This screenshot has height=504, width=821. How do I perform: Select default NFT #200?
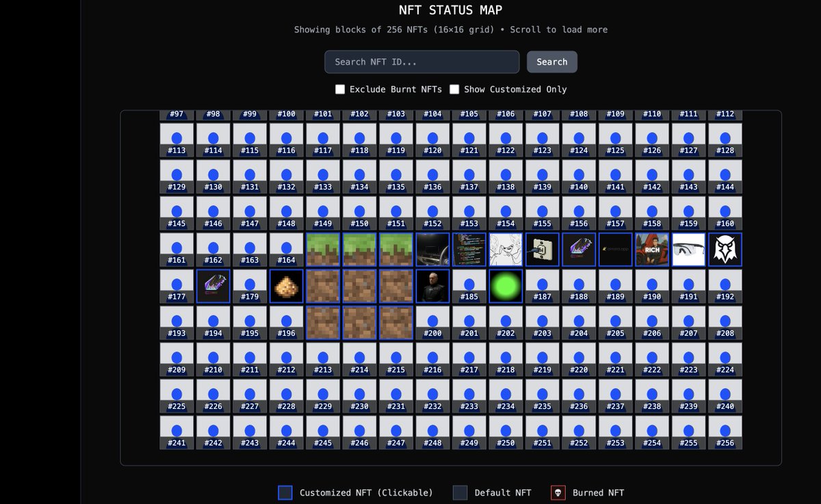click(432, 323)
